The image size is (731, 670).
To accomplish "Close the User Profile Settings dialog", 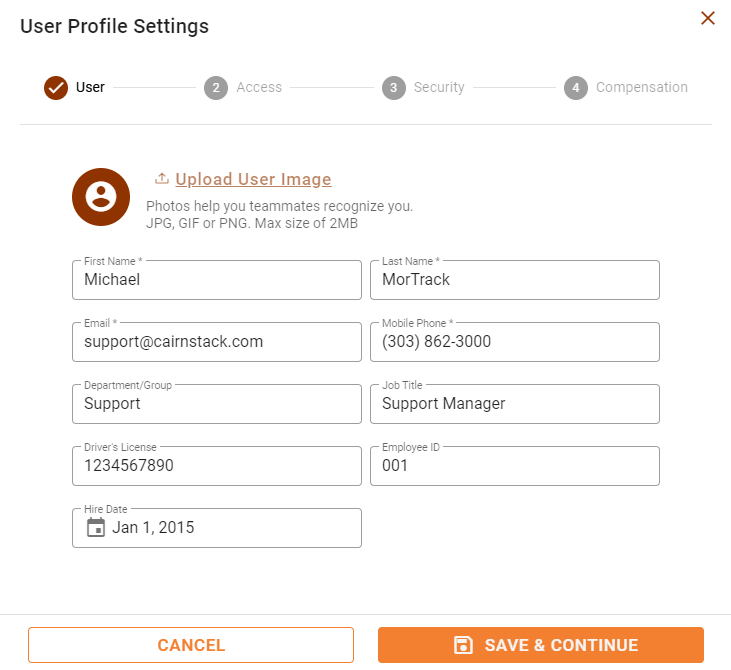I will click(708, 18).
